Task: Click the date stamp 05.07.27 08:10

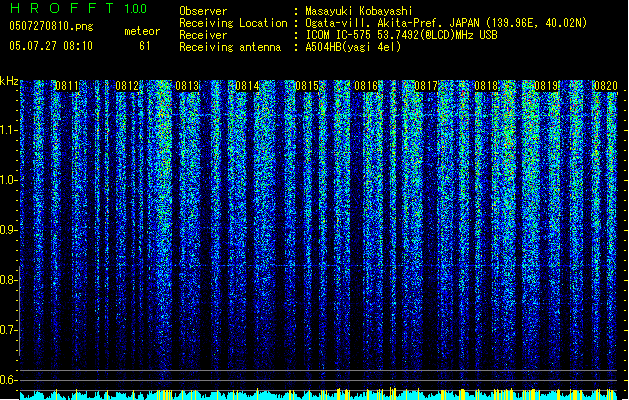Action: coord(51,46)
